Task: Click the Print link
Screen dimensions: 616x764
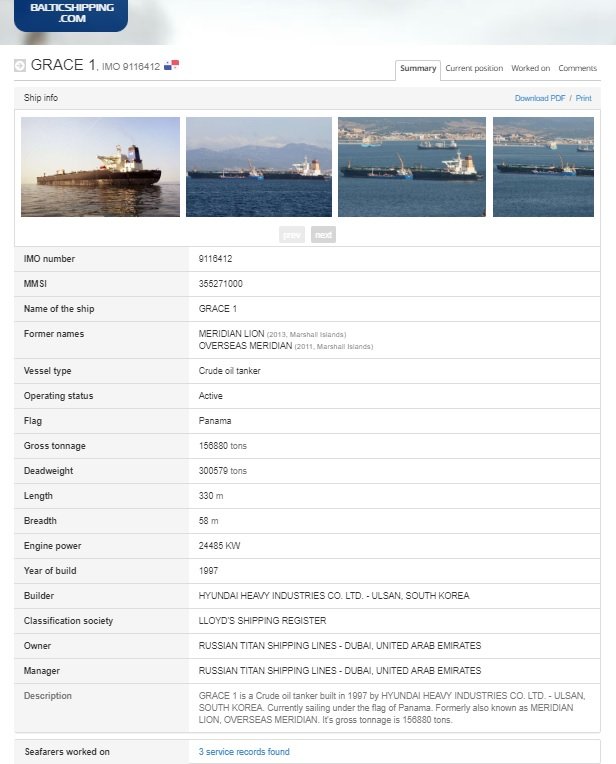Action: [583, 98]
